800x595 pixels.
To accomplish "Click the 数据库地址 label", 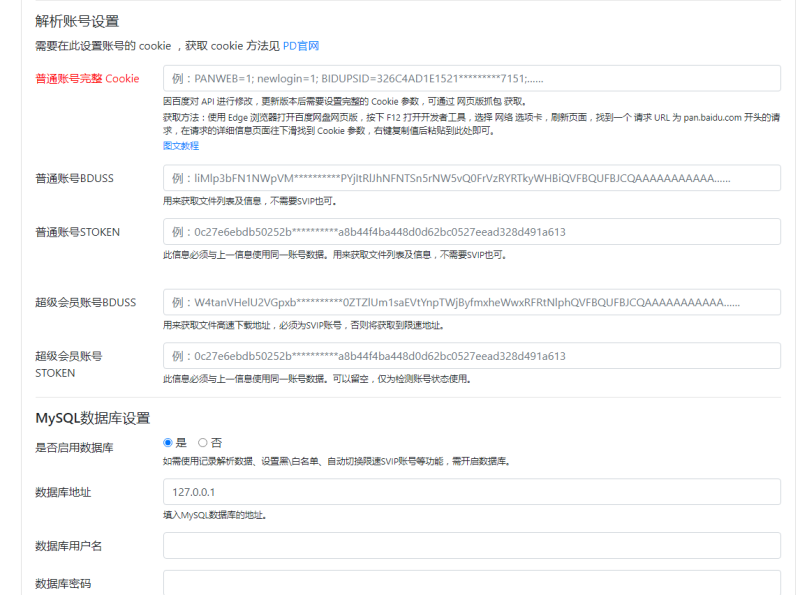I will coord(63,492).
